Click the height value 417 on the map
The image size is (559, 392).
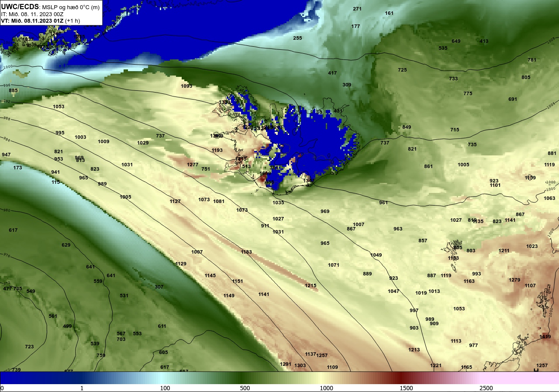[x=332, y=73]
